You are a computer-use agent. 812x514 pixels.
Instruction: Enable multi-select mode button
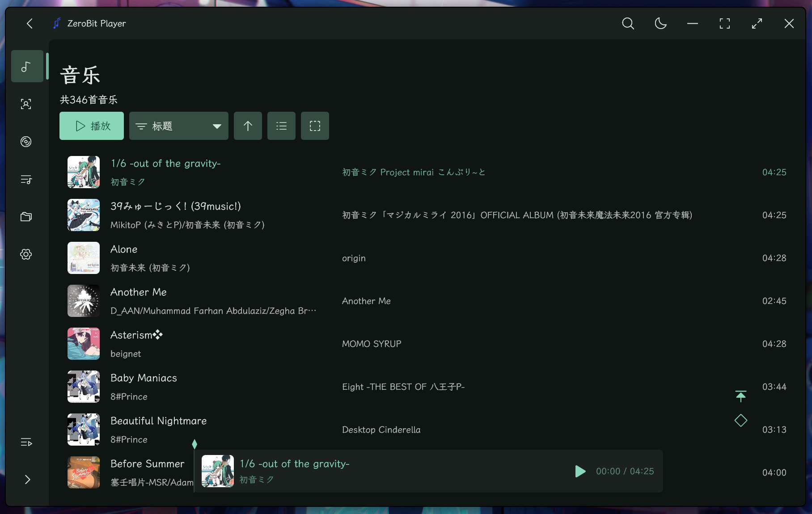(x=315, y=126)
